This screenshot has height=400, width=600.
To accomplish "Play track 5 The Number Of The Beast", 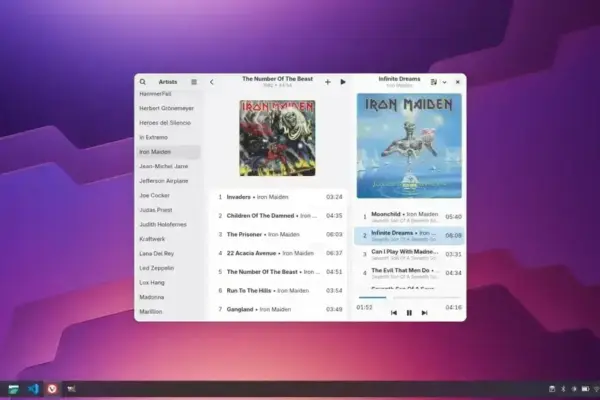I will point(280,272).
